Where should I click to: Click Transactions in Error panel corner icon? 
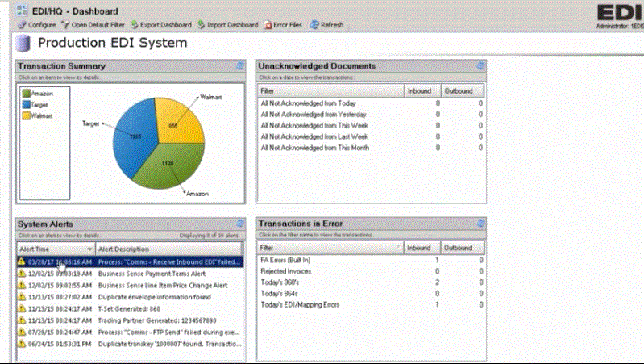pyautogui.click(x=481, y=224)
